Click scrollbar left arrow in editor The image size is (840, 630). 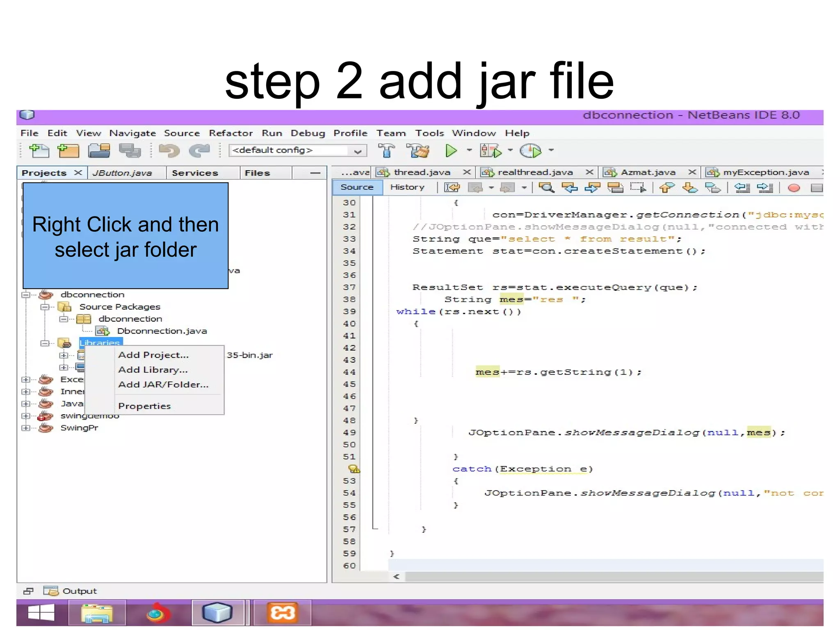(x=396, y=576)
